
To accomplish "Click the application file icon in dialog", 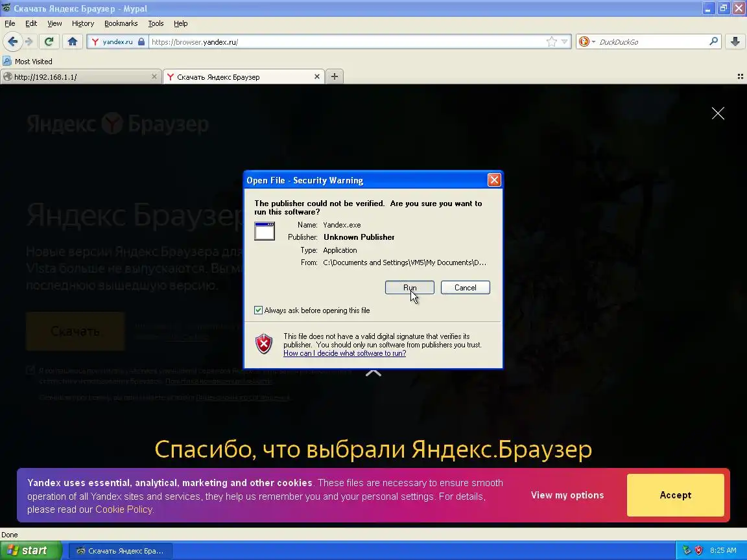I will click(x=265, y=231).
